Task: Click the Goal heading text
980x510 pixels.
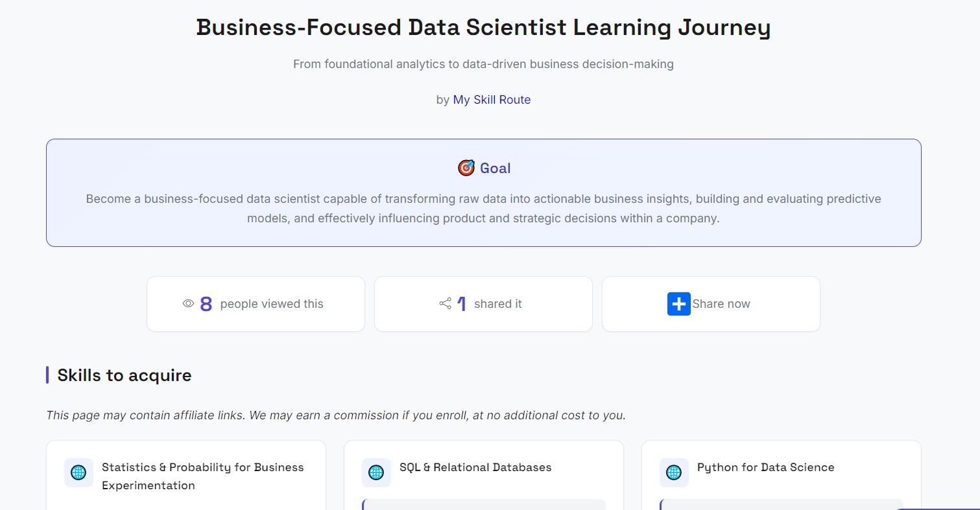Action: point(495,168)
